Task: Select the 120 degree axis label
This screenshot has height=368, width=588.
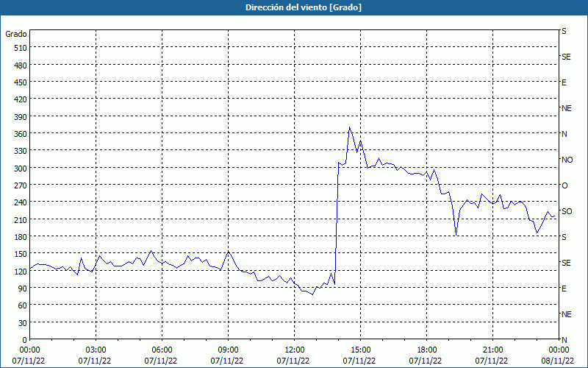Action: pyautogui.click(x=21, y=271)
